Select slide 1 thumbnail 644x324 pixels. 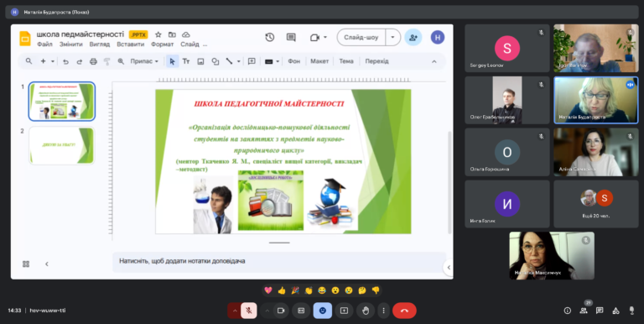pyautogui.click(x=61, y=102)
